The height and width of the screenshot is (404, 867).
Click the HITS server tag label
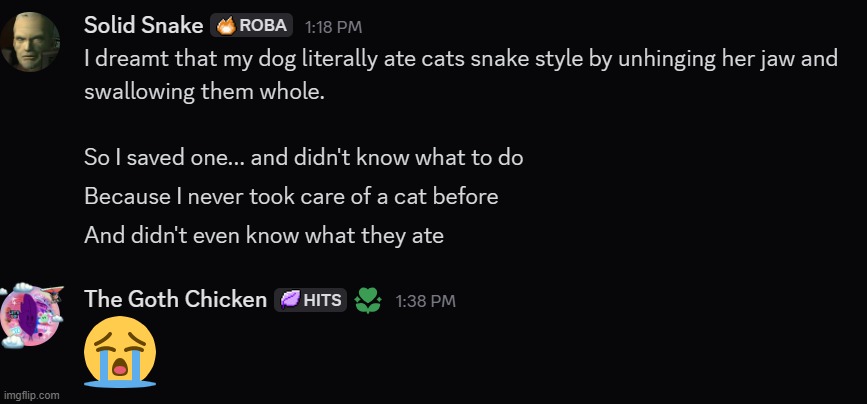pos(322,299)
